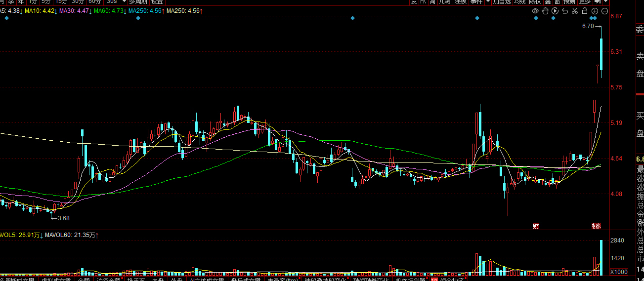Switch to the 15分 period tab
Image resolution: width=644 pixels, height=281 pixels.
pos(61,2)
